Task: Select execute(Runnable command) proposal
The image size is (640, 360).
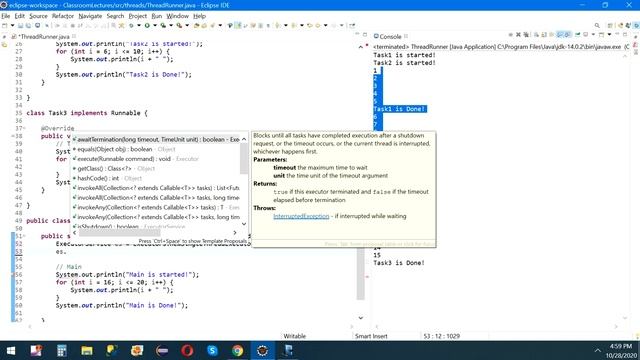Action: [156, 159]
